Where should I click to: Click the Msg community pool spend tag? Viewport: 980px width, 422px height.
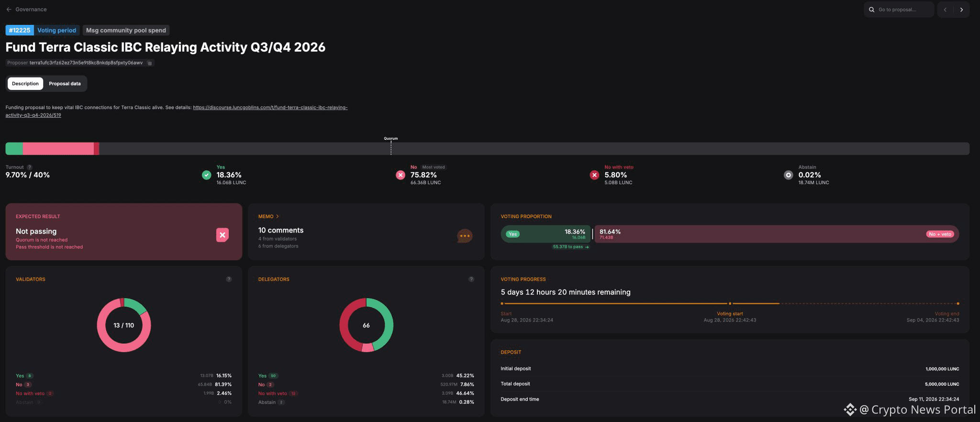(126, 30)
